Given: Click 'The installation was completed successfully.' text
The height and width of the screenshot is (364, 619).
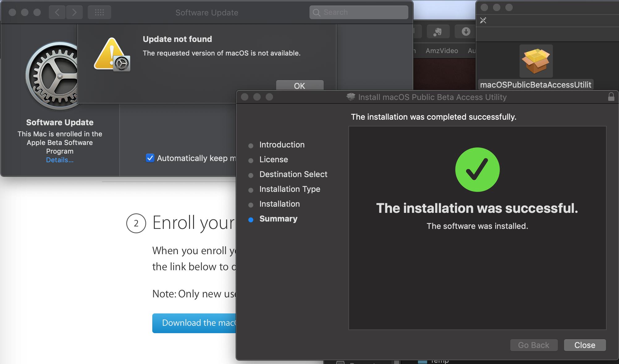Looking at the screenshot, I should point(434,117).
